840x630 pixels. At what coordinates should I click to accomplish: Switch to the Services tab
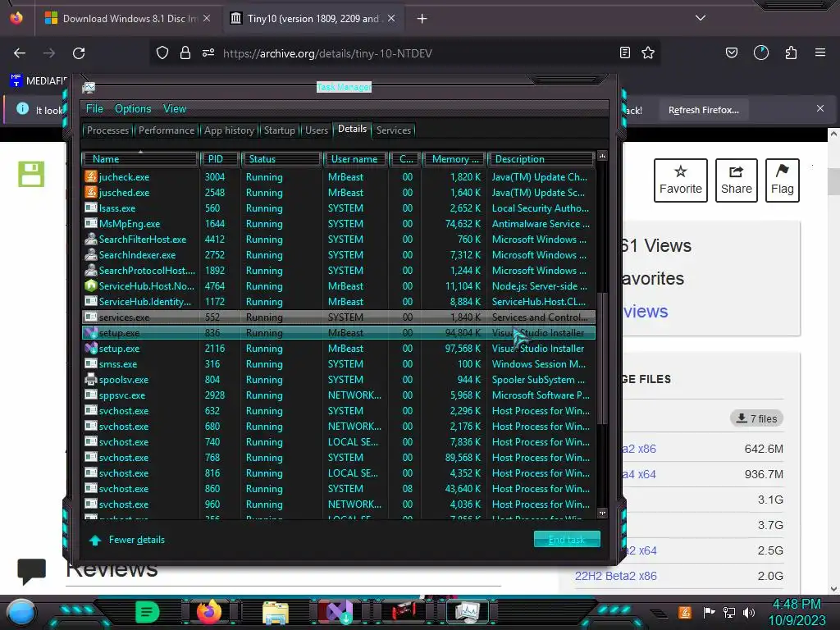tap(393, 130)
